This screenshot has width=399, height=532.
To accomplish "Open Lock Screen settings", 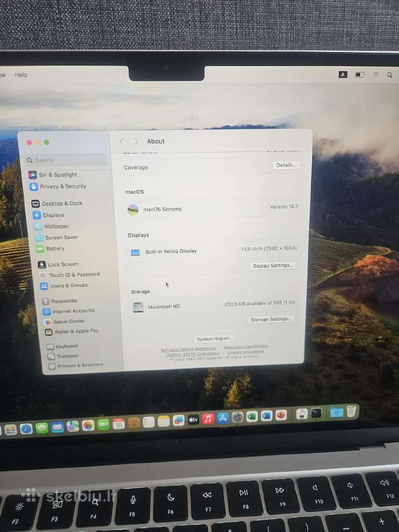I will pyautogui.click(x=58, y=264).
